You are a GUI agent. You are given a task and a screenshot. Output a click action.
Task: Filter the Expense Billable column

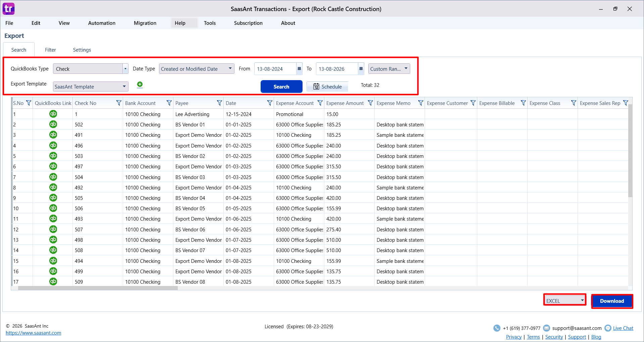coord(523,103)
